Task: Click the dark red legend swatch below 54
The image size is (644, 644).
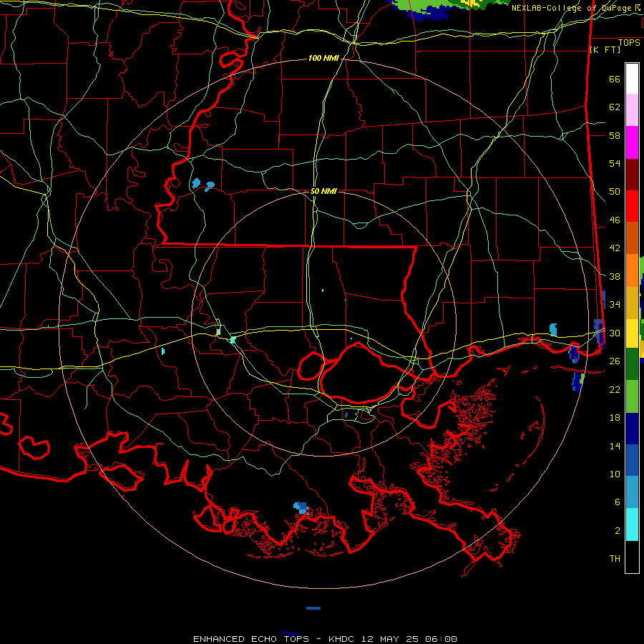Action: point(632,175)
